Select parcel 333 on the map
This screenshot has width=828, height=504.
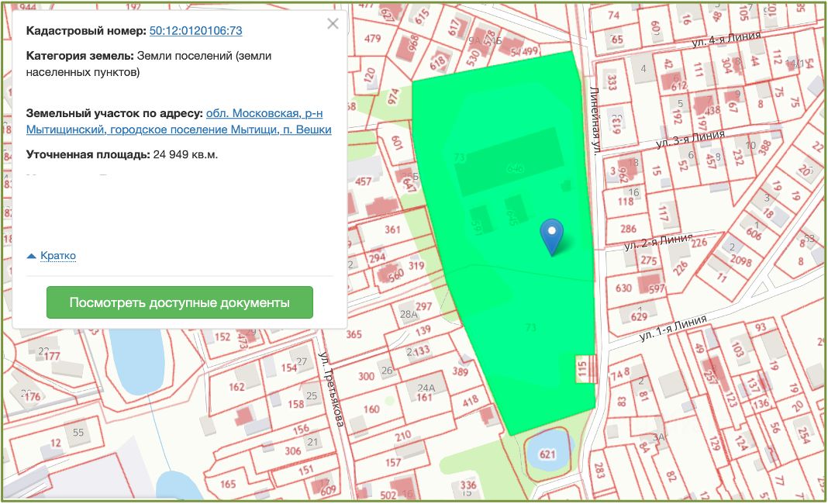(x=612, y=82)
